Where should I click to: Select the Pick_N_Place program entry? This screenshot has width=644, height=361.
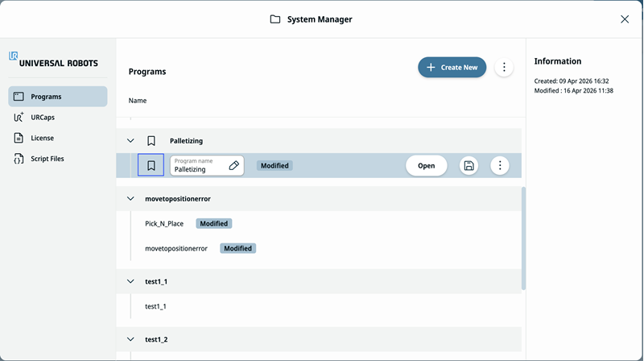(x=164, y=224)
